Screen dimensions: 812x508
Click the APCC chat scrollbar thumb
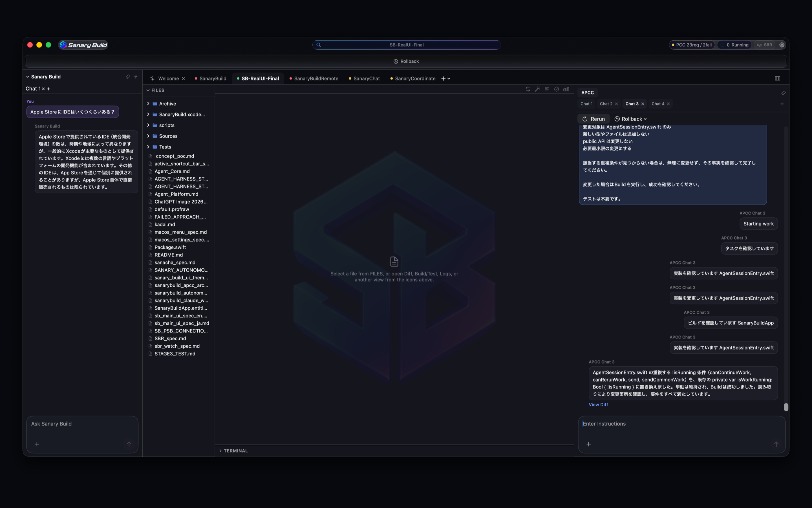coord(786,407)
